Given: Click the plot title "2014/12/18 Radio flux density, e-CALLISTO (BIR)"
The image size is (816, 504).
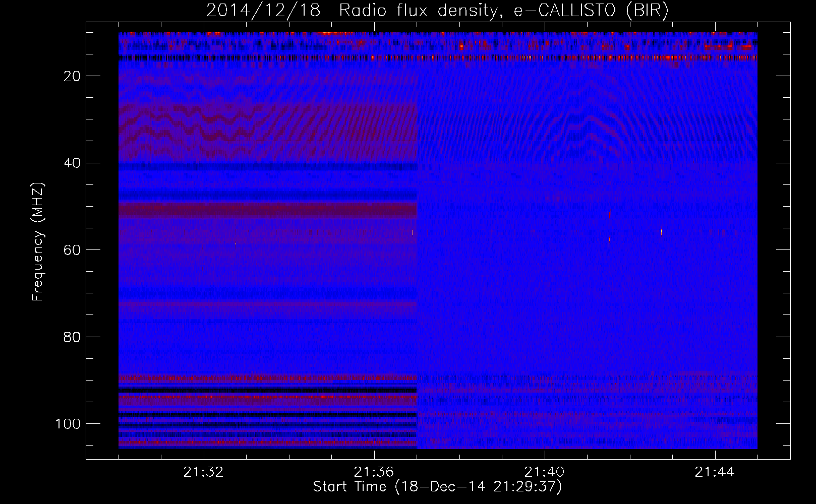Looking at the screenshot, I should pyautogui.click(x=437, y=11).
